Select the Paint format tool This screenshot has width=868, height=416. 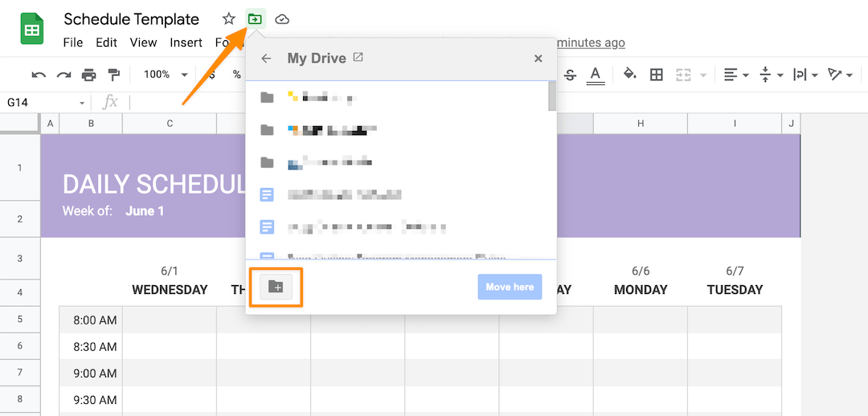113,75
